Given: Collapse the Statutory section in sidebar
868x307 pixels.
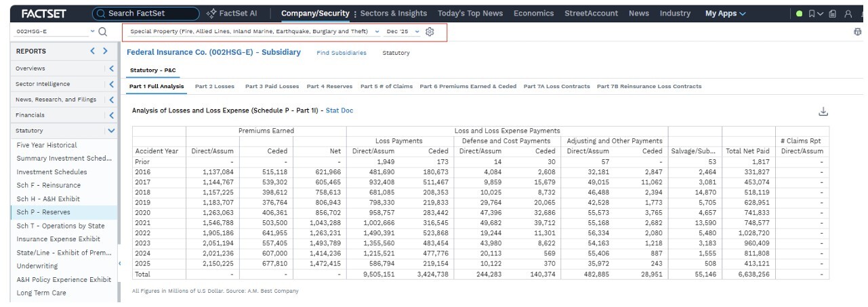Looking at the screenshot, I should click(111, 130).
